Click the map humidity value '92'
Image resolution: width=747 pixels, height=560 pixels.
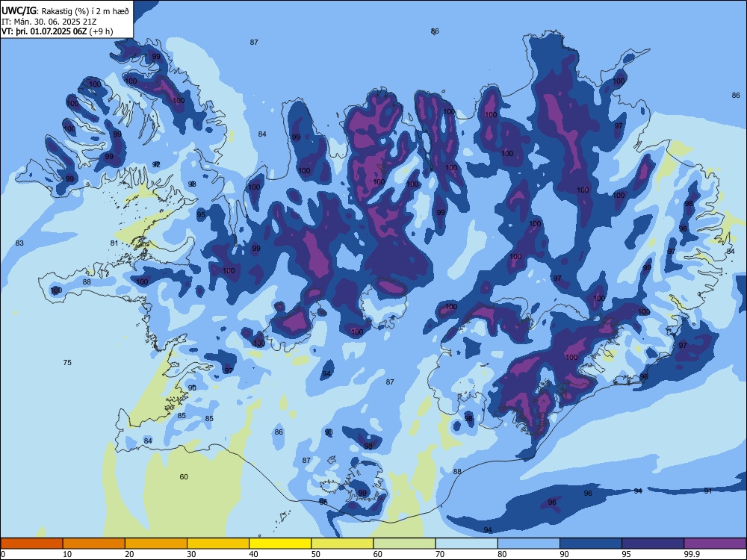click(156, 164)
